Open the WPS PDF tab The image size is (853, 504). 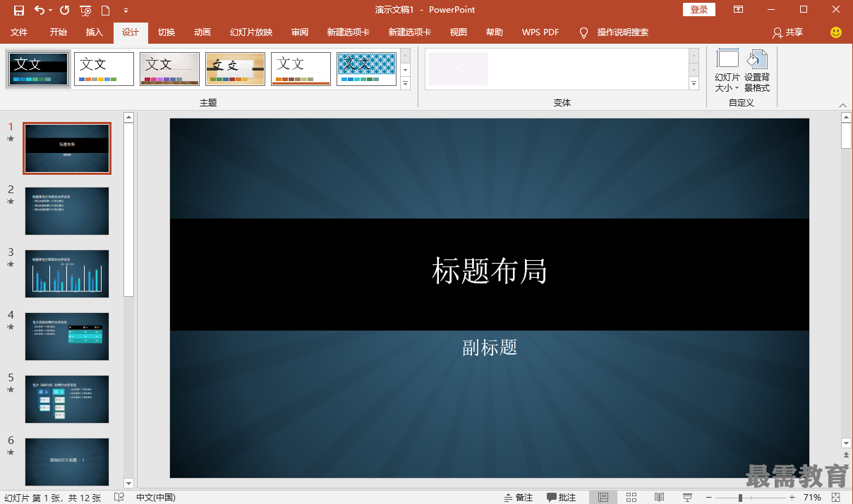tap(540, 32)
